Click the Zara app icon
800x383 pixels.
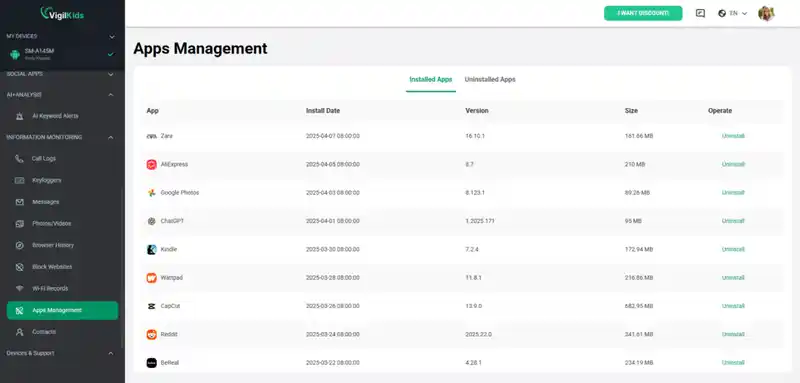(152, 136)
